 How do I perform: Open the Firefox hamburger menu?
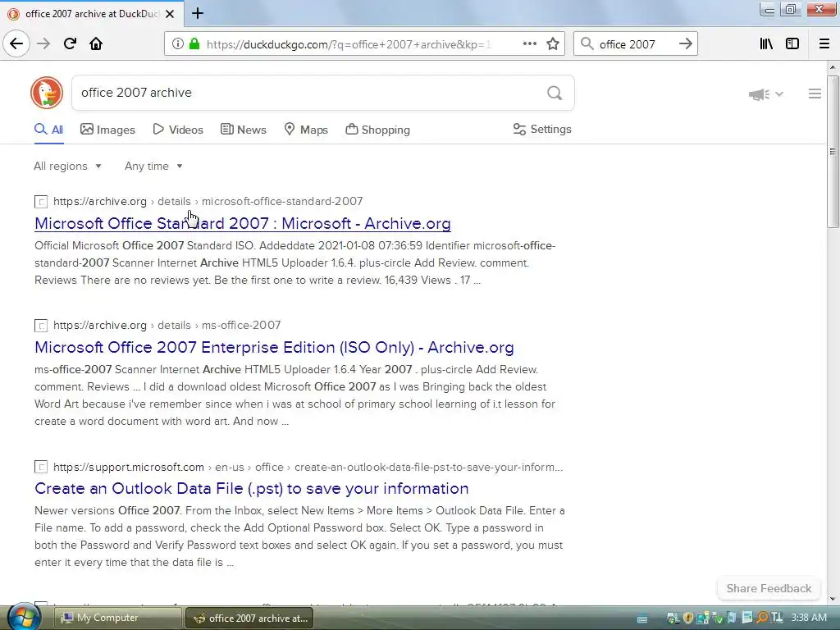824,44
